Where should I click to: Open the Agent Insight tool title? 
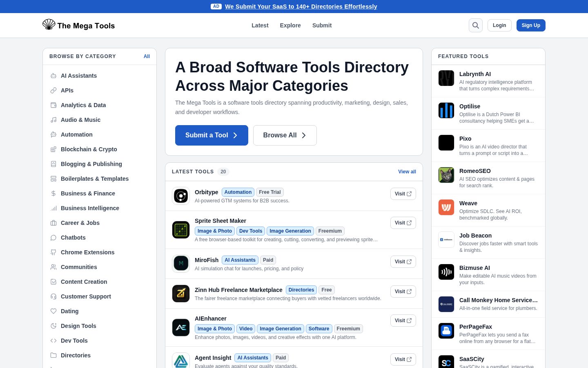click(213, 358)
